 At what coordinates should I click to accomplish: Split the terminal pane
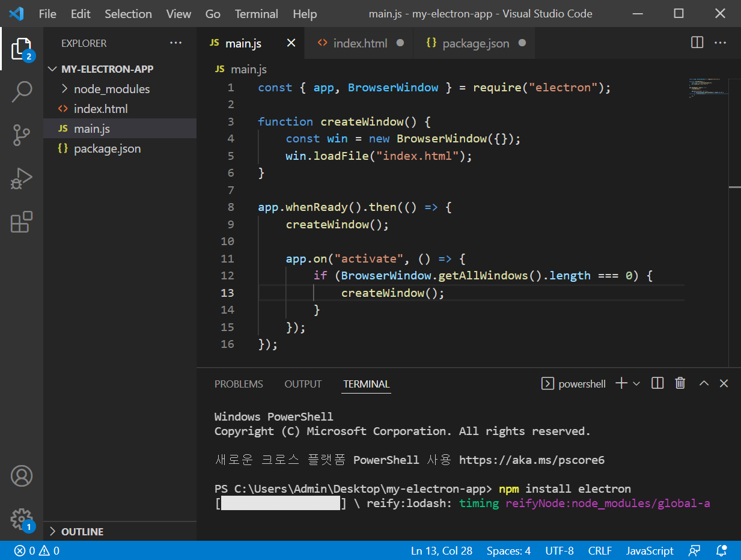click(657, 383)
